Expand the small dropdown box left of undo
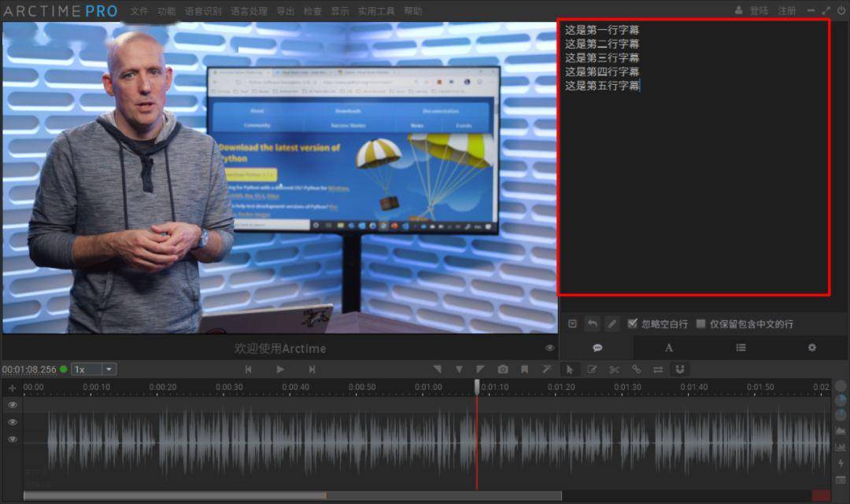Image resolution: width=850 pixels, height=504 pixels. point(572,324)
